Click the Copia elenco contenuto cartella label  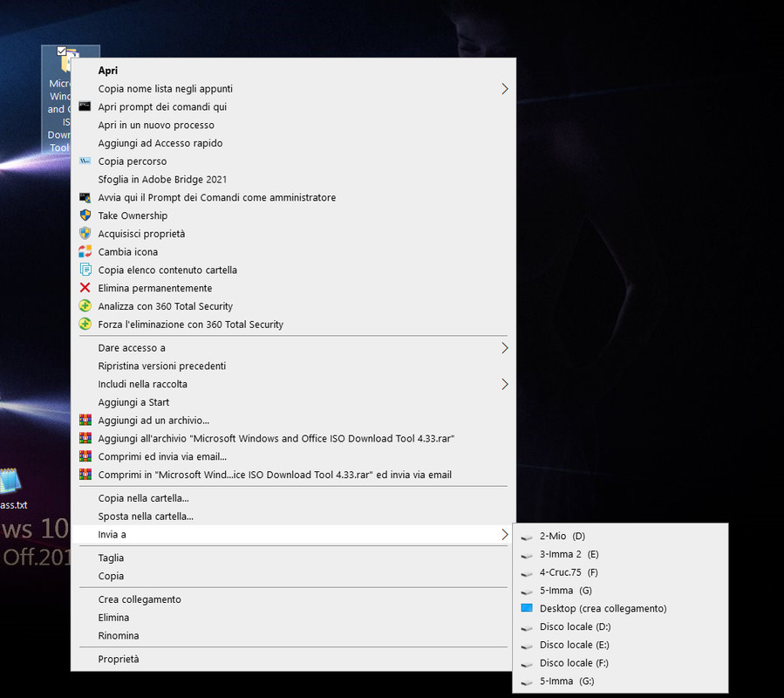(167, 270)
